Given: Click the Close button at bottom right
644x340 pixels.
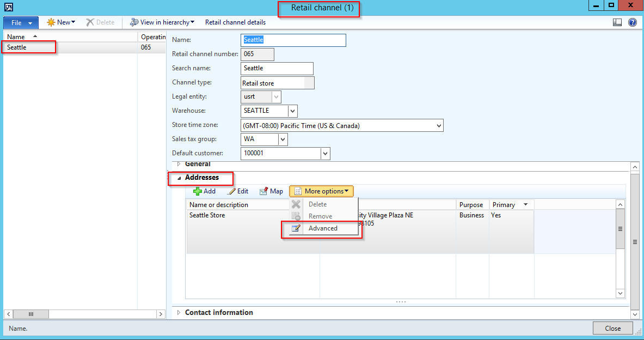Looking at the screenshot, I should click(x=612, y=328).
